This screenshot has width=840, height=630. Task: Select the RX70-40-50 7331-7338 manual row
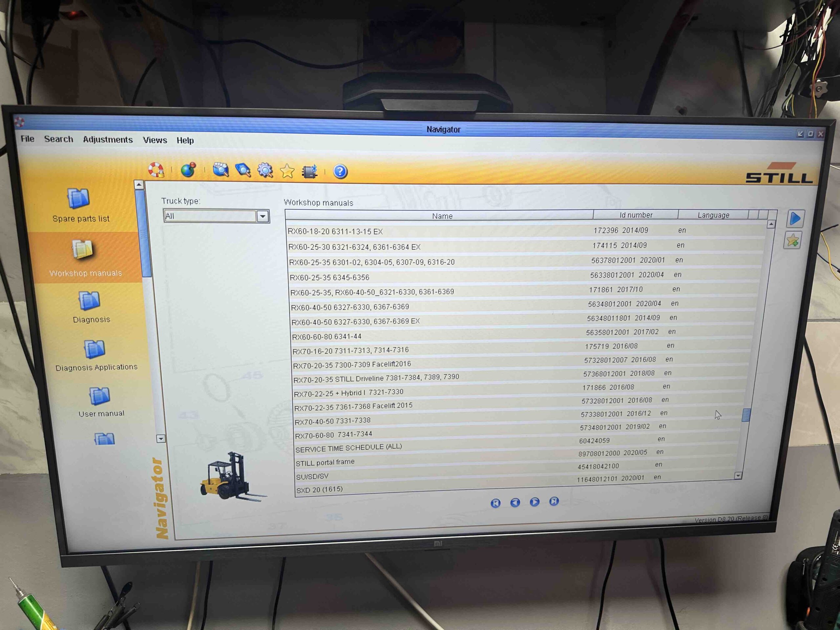tap(332, 421)
